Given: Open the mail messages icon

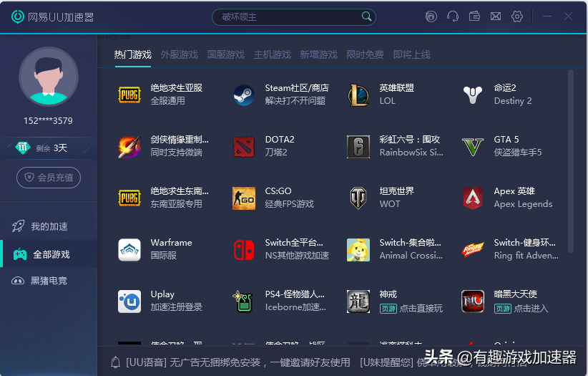Looking at the screenshot, I should tap(496, 16).
